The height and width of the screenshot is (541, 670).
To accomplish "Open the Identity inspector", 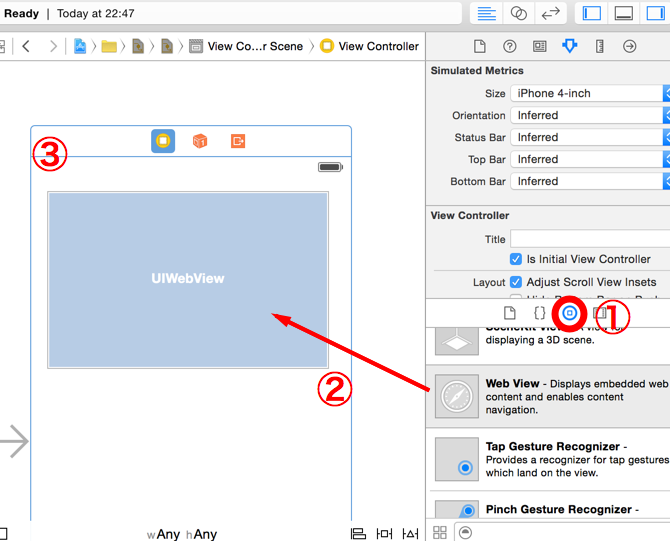I will [539, 46].
